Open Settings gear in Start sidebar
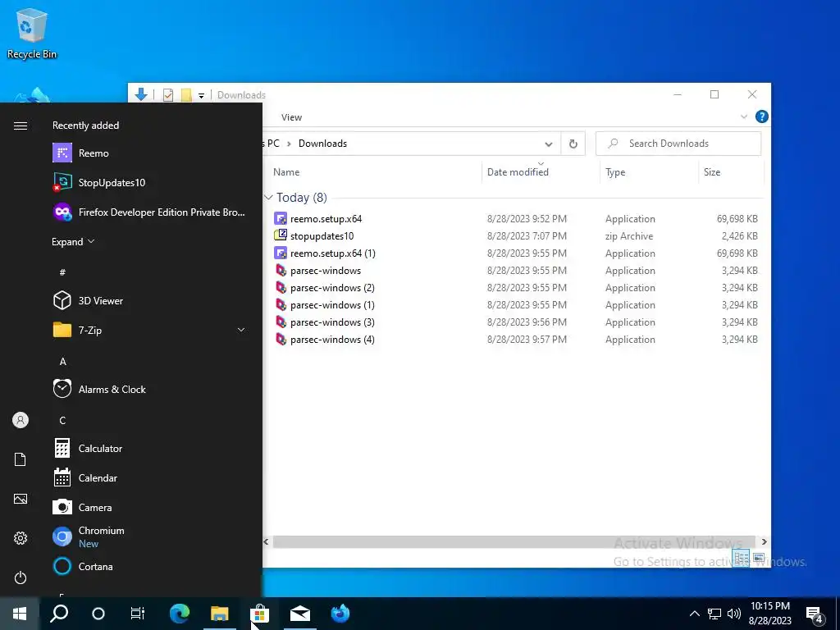This screenshot has width=840, height=630. pos(21,538)
